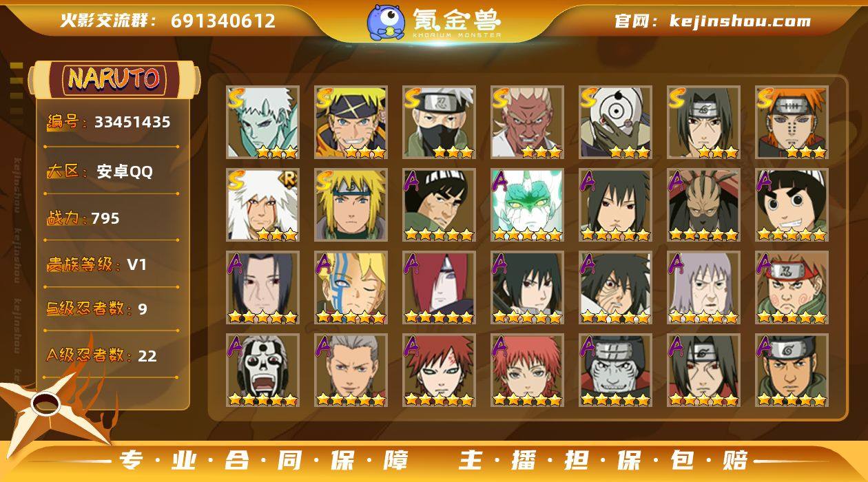Image resolution: width=868 pixels, height=482 pixels.
Task: Pick the white-haired Jiraiya portrait
Action: pyautogui.click(x=262, y=205)
